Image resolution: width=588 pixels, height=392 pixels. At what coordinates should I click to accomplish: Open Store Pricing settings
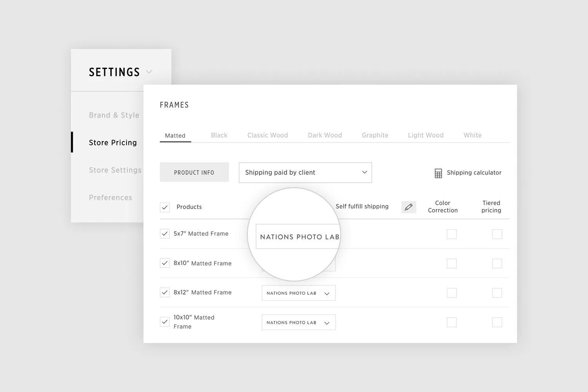click(x=113, y=143)
